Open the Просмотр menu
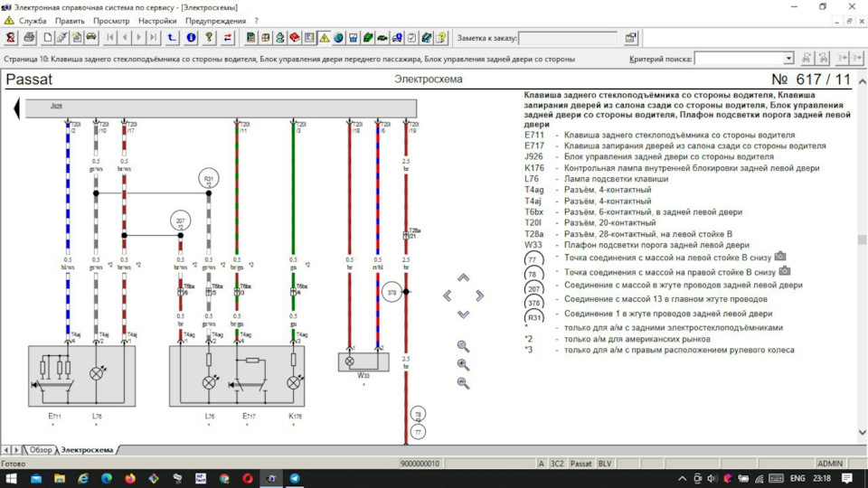The height and width of the screenshot is (488, 868). pos(111,21)
